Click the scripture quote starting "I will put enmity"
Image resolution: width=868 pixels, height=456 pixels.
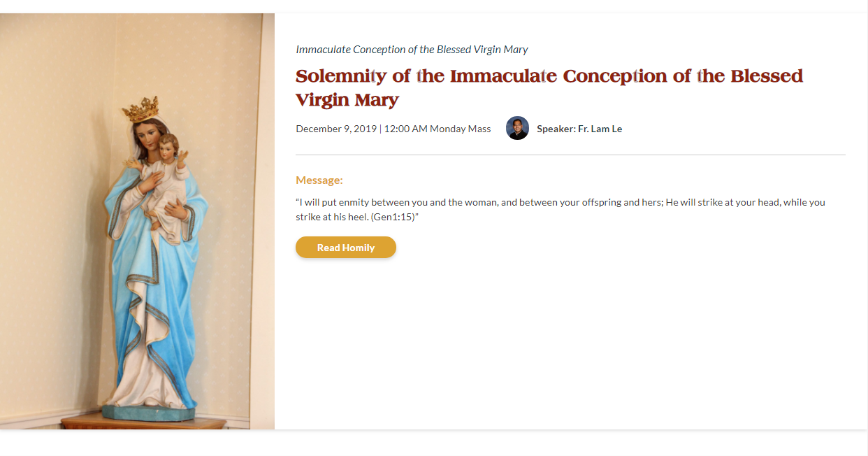tap(489, 202)
